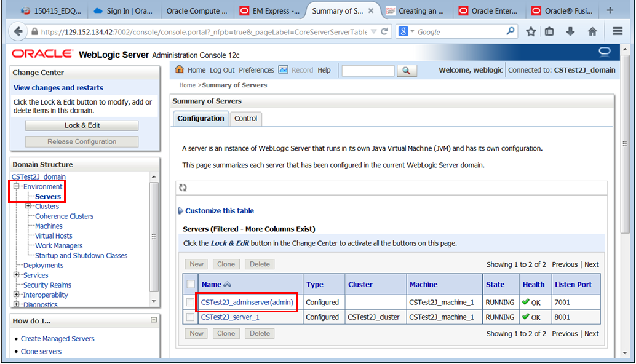Click Log Out in console toolbar
Viewport: 636px width, 364px height.
coord(222,70)
